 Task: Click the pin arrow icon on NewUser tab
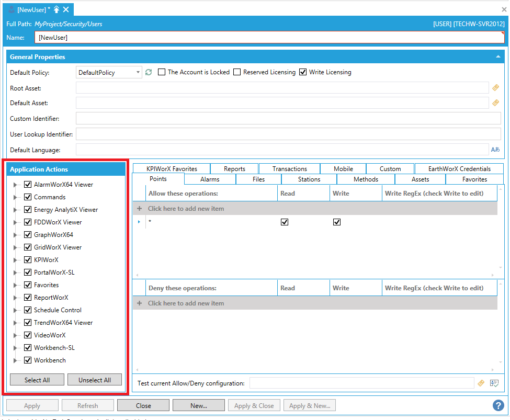[x=56, y=9]
